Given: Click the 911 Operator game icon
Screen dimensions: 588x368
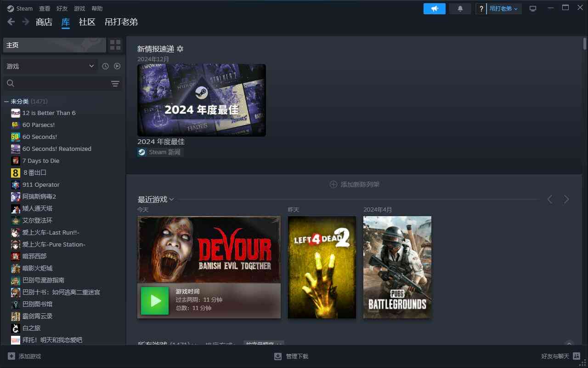Looking at the screenshot, I should (16, 185).
